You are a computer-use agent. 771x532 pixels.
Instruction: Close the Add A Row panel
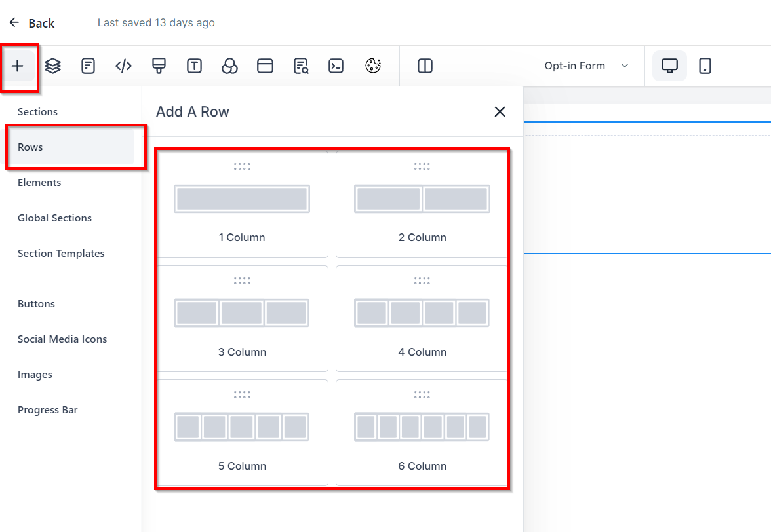tap(500, 112)
